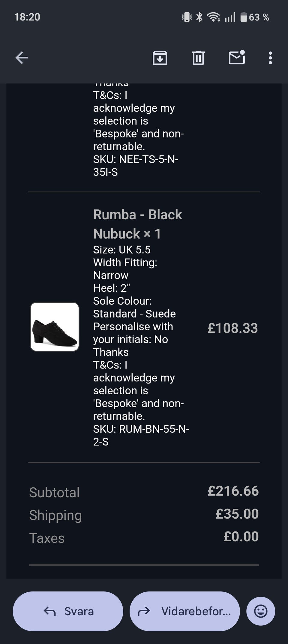This screenshot has height=644, width=288.
Task: Select the Rumba - Black Nubuck product title
Action: point(138,224)
